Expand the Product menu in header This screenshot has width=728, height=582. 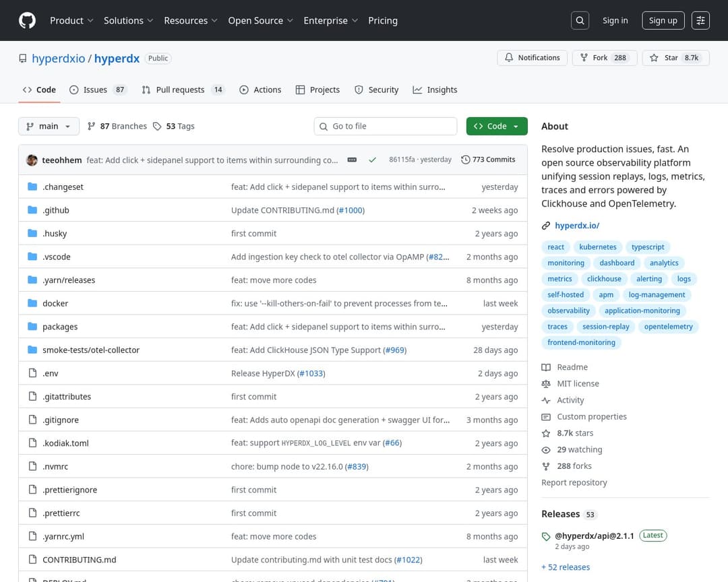[x=71, y=21]
